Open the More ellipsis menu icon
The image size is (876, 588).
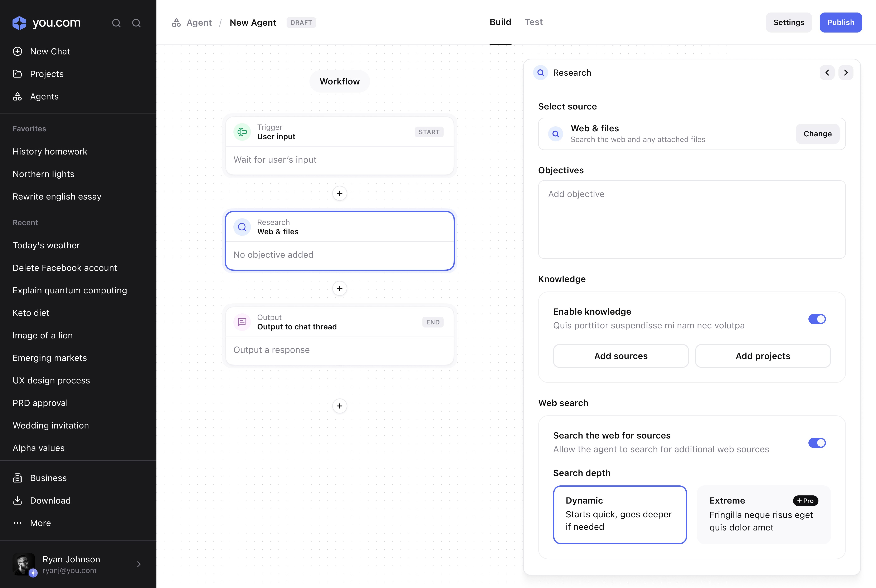click(17, 523)
